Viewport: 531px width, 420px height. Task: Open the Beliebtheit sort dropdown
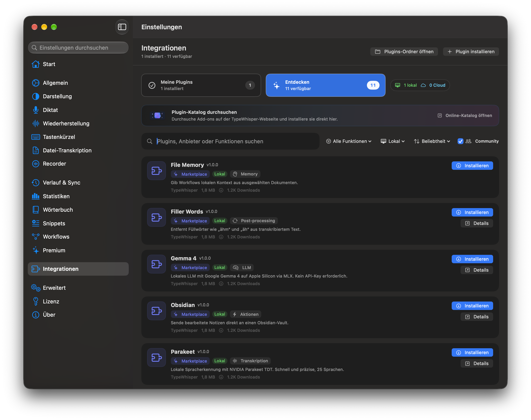tap(432, 141)
